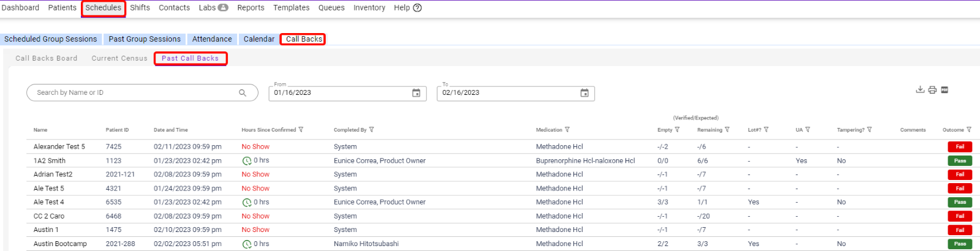Open filter for Completed By column
Screen dimensions: 980x251
tap(372, 130)
